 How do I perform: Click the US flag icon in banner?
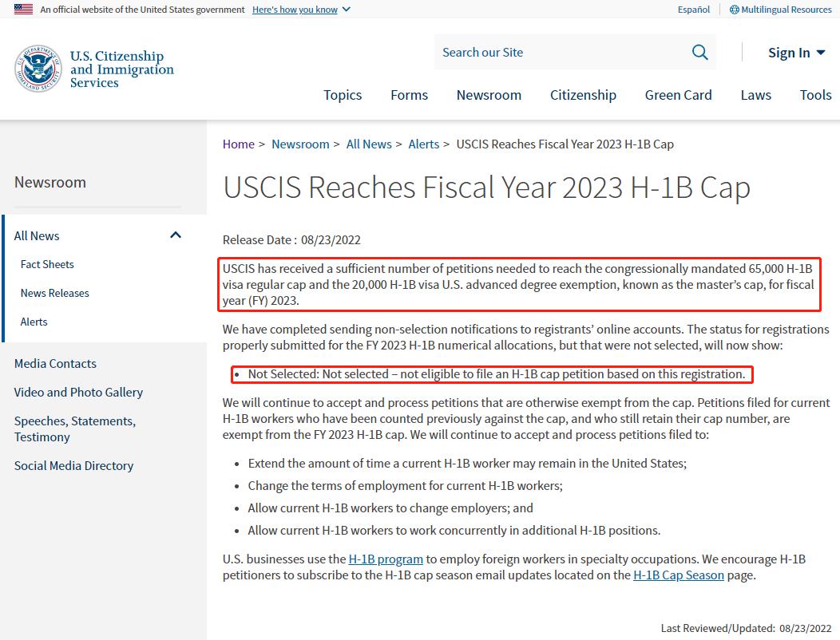(23, 10)
